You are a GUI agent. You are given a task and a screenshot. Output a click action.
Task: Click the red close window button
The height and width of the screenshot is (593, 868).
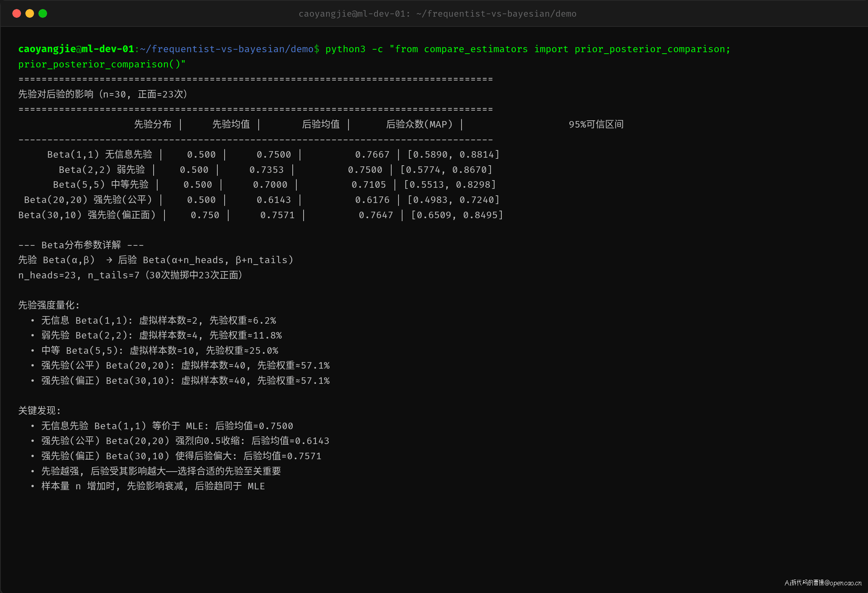(x=16, y=13)
